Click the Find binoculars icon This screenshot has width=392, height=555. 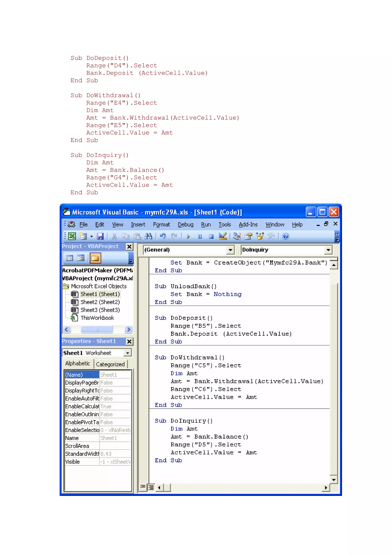(x=148, y=236)
